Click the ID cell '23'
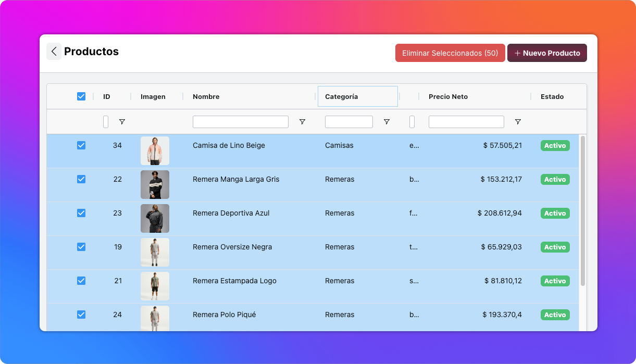 (117, 213)
